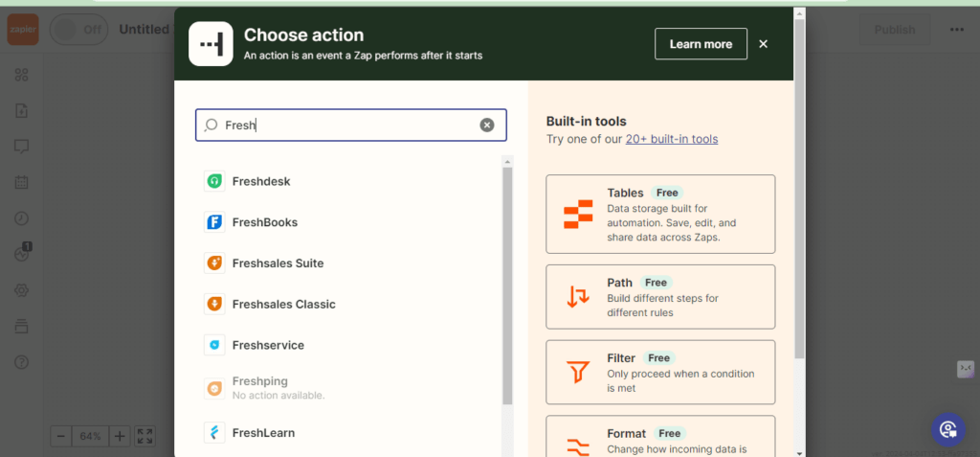Open the history clock icon in the sidebar
980x457 pixels.
click(x=22, y=218)
